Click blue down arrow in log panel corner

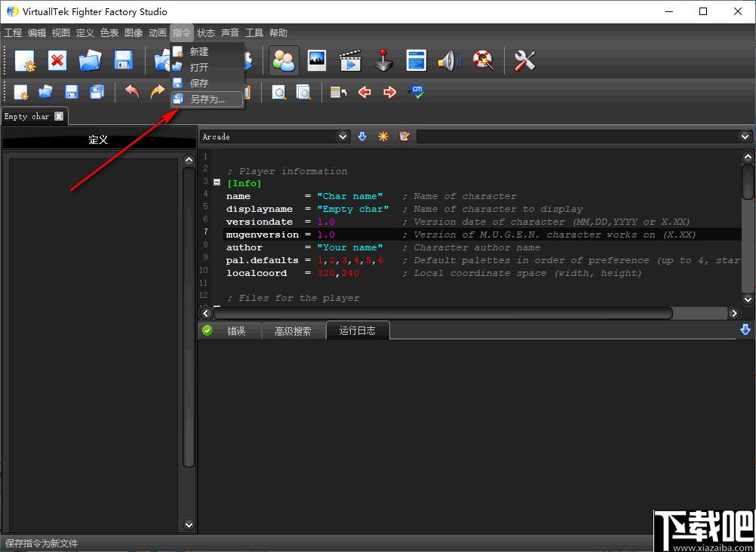pos(745,330)
